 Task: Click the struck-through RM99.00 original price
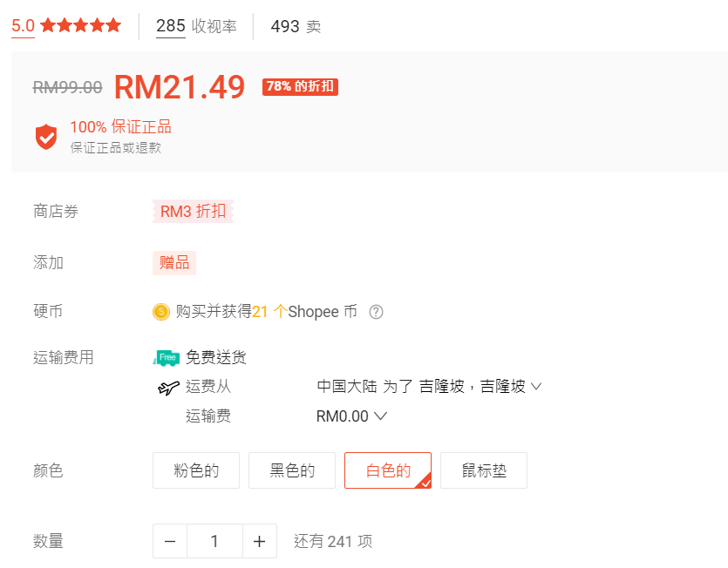click(x=67, y=87)
